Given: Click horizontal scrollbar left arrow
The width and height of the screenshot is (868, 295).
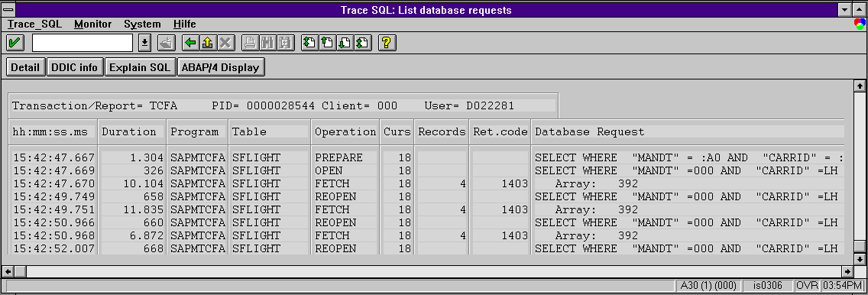Looking at the screenshot, I should (8, 272).
